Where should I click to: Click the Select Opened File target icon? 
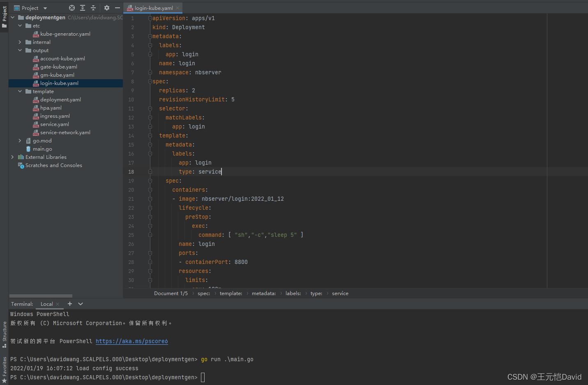[72, 8]
